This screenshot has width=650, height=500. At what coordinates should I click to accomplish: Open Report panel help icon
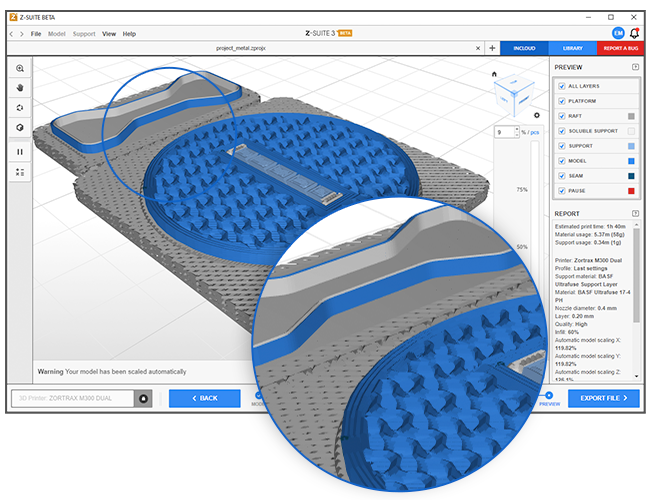[635, 214]
